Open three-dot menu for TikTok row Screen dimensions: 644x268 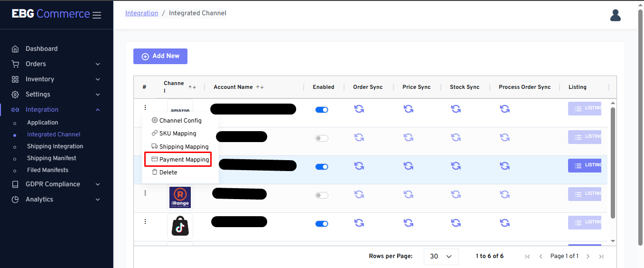click(145, 221)
